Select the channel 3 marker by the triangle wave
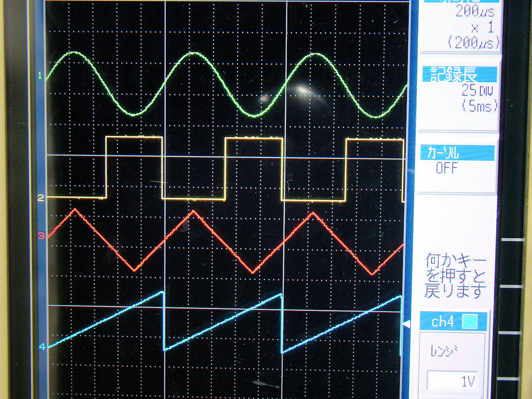The image size is (532, 399). click(x=41, y=236)
